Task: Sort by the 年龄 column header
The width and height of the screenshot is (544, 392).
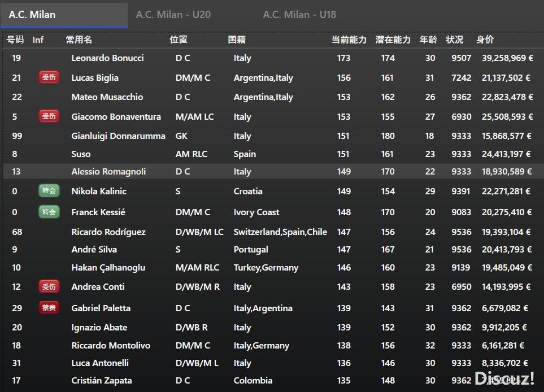Action: tap(428, 40)
